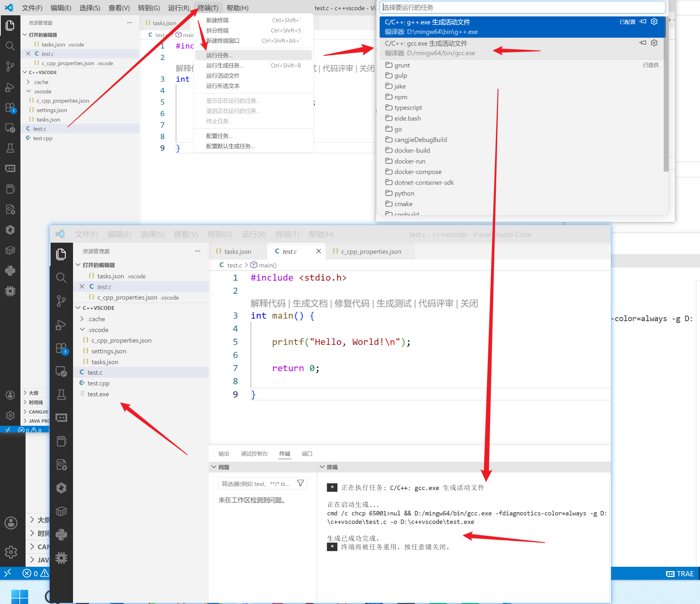Switch to tasks.json editor tab in lower window
This screenshot has height=604, width=700.
(x=237, y=251)
